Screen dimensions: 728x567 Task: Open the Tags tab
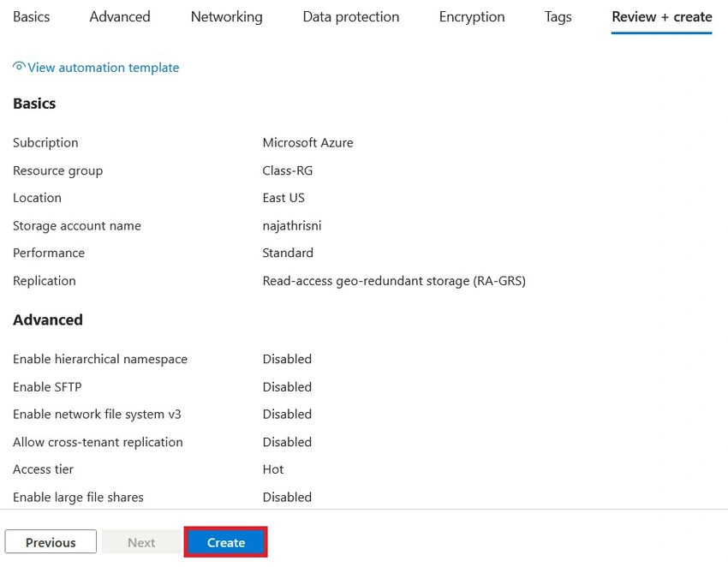point(558,17)
